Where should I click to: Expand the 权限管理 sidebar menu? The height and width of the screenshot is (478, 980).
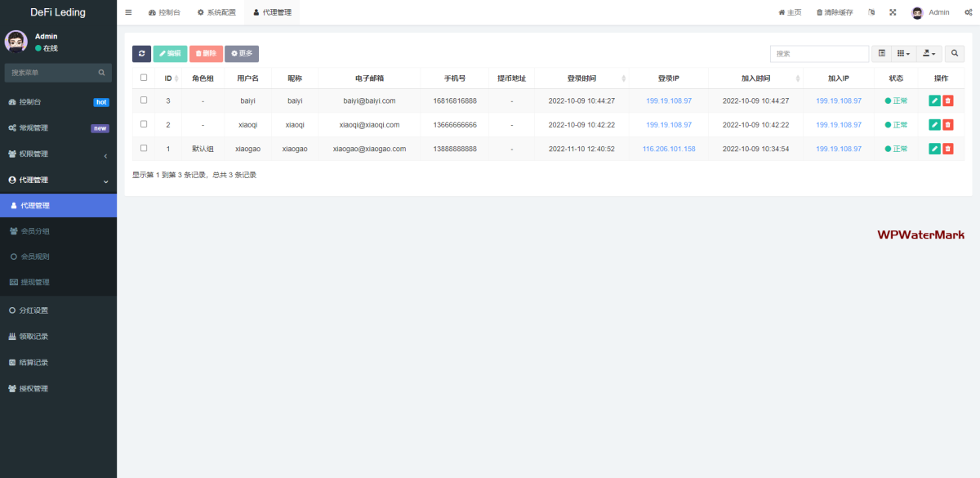58,154
